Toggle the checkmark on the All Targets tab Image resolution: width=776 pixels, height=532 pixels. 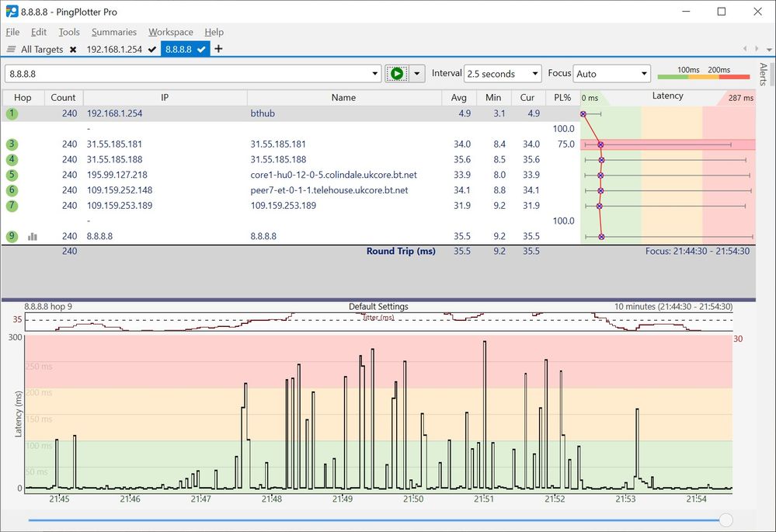pos(71,49)
